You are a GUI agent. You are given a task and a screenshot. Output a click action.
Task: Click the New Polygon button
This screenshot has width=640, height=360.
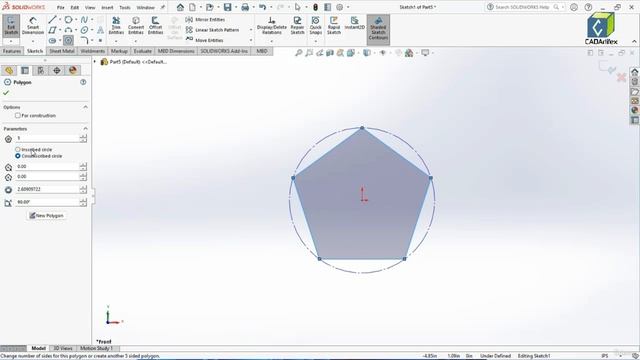[47, 216]
